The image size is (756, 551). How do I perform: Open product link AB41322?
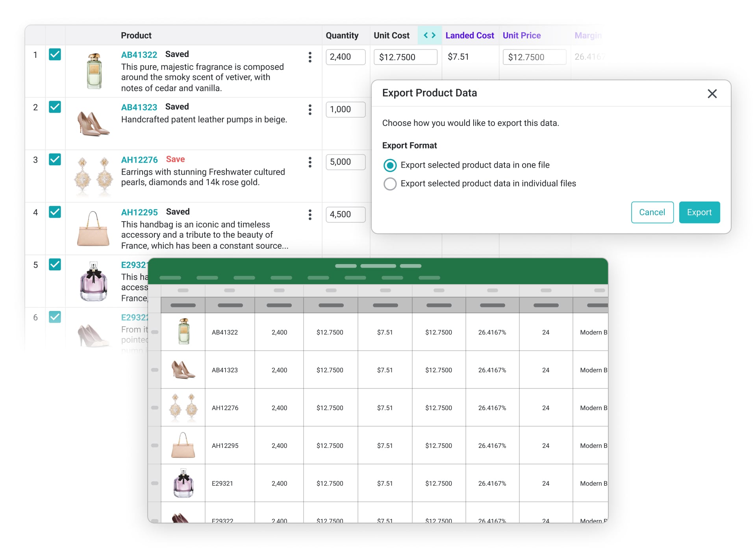(x=139, y=55)
